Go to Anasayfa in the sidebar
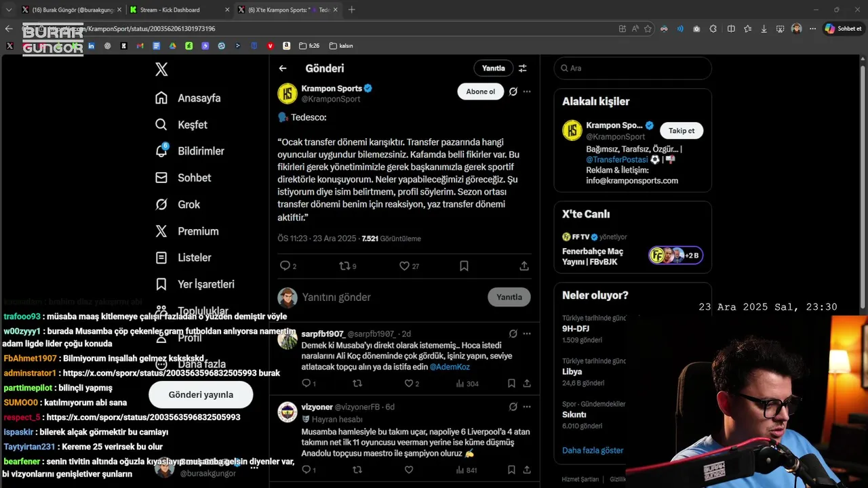 tap(188, 98)
